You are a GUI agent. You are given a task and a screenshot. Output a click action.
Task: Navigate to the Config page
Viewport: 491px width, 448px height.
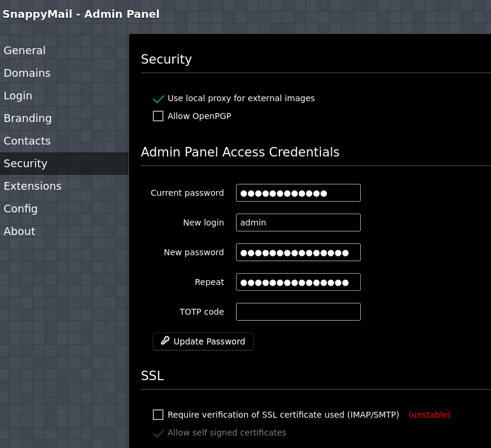click(x=21, y=209)
